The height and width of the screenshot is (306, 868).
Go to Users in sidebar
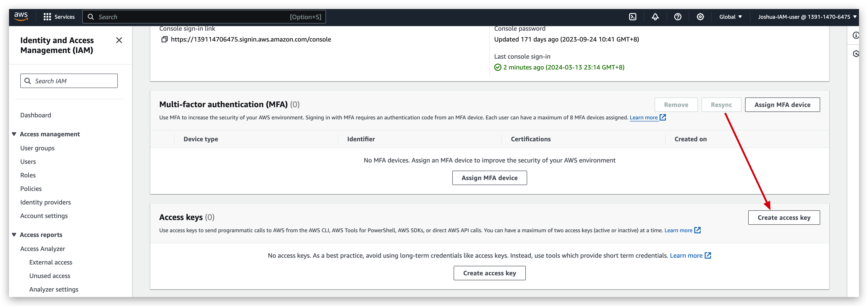coord(28,162)
